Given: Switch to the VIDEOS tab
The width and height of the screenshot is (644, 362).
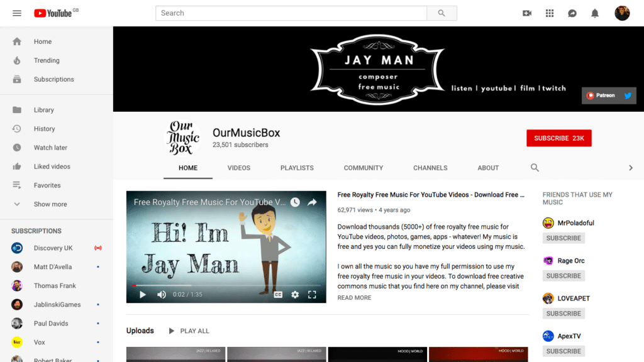Looking at the screenshot, I should [x=238, y=168].
